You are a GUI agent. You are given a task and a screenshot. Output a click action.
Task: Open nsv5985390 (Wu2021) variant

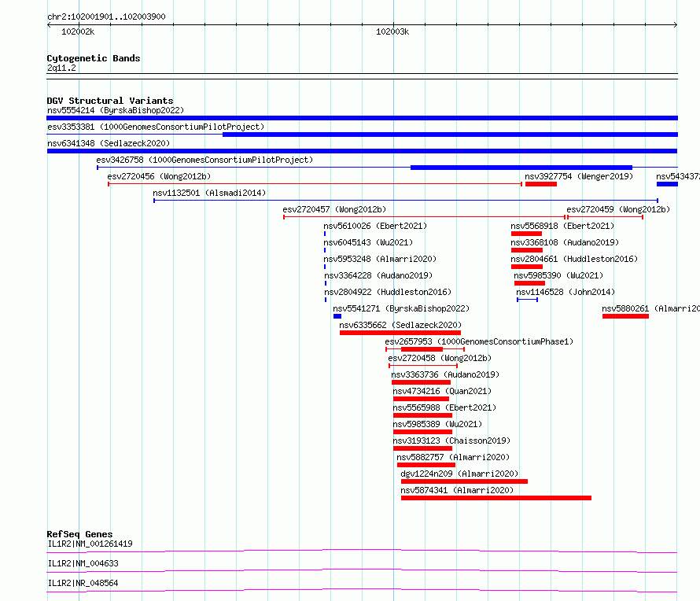pyautogui.click(x=558, y=275)
